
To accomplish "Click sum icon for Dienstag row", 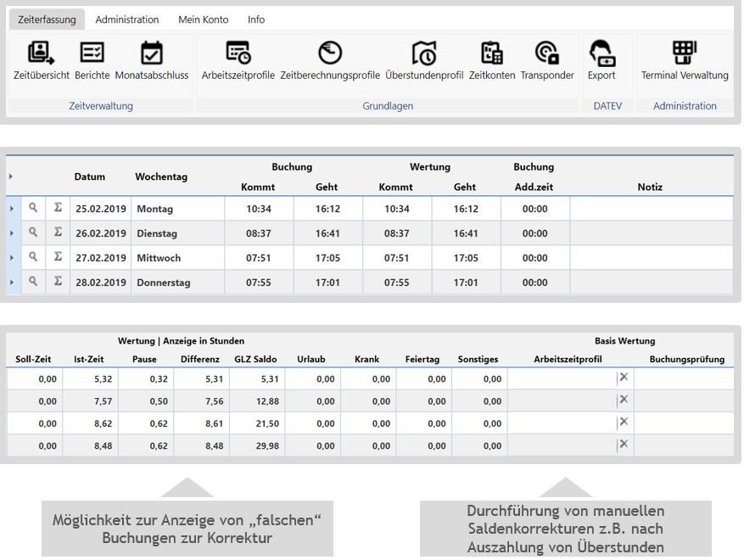I will (58, 232).
